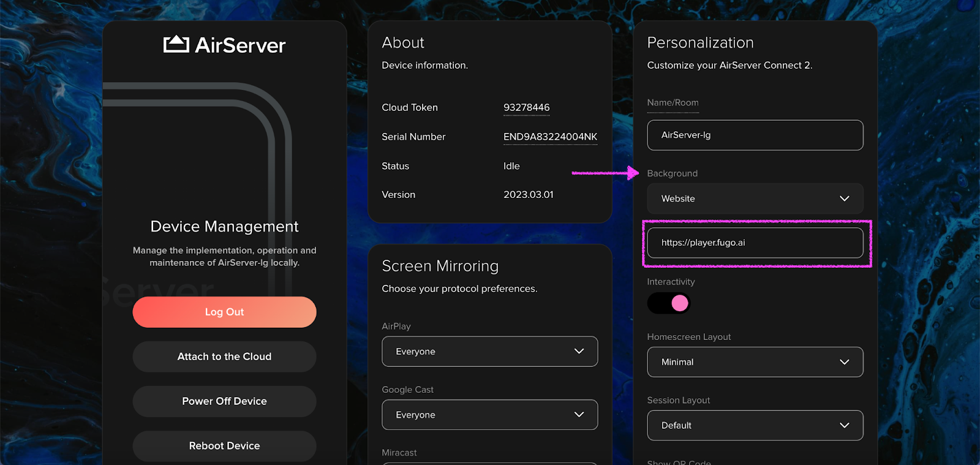This screenshot has width=980, height=465.
Task: Click the Google Cast label
Action: click(407, 390)
